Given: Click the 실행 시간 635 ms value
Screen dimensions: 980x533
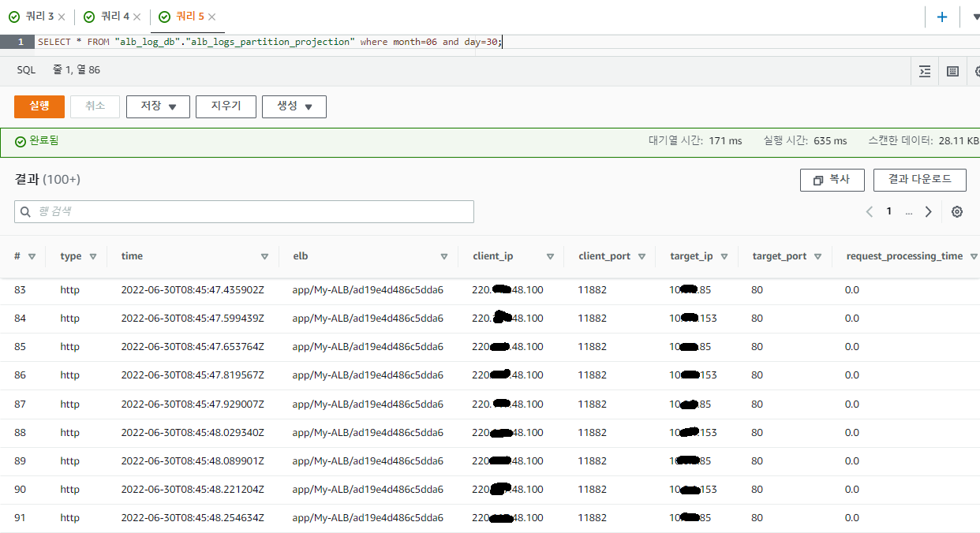Looking at the screenshot, I should [x=830, y=141].
